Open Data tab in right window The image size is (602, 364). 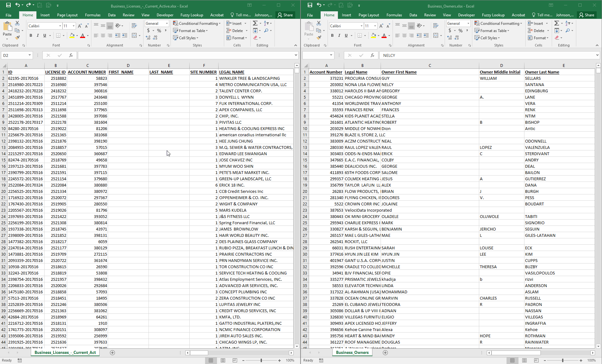pos(413,15)
